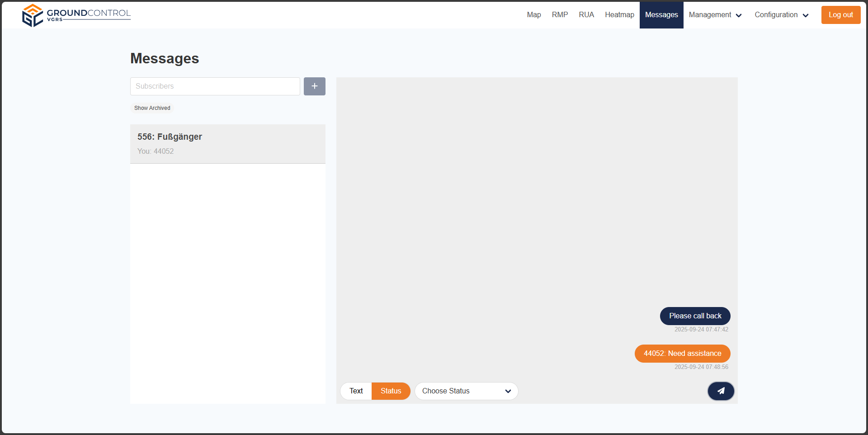Click the plus icon to add subscriber
The width and height of the screenshot is (868, 435).
pyautogui.click(x=314, y=86)
